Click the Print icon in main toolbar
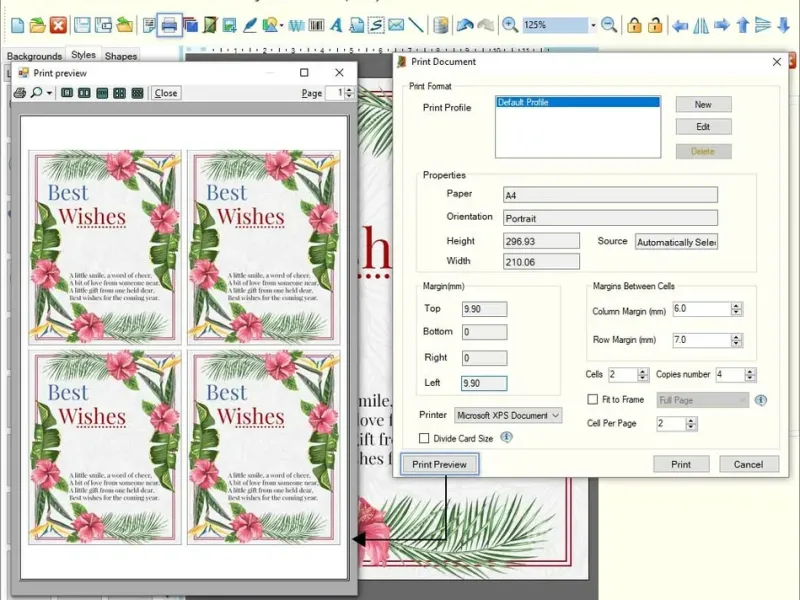The height and width of the screenshot is (600, 800). 170,25
